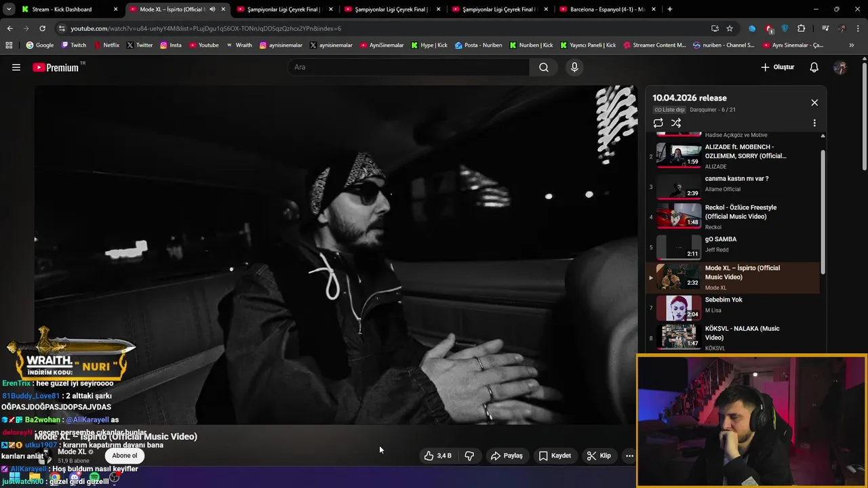The image size is (868, 488).
Task: Open the Mode XL channel name
Action: point(72,452)
